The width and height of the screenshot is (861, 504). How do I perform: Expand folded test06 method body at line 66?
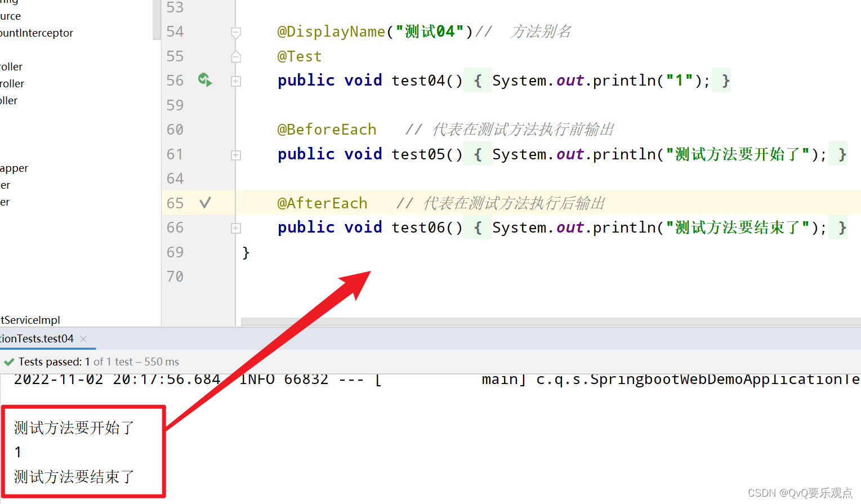[x=236, y=228]
